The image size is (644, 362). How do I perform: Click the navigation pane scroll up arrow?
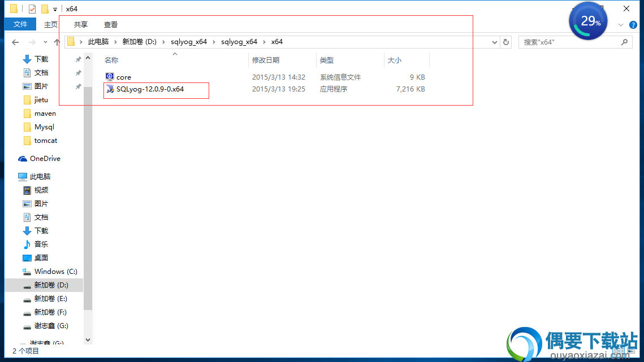[x=88, y=58]
